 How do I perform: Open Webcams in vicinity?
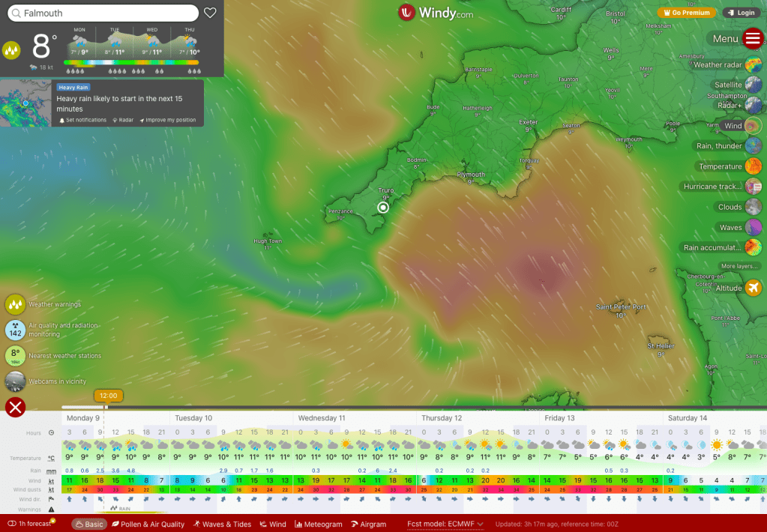click(15, 381)
